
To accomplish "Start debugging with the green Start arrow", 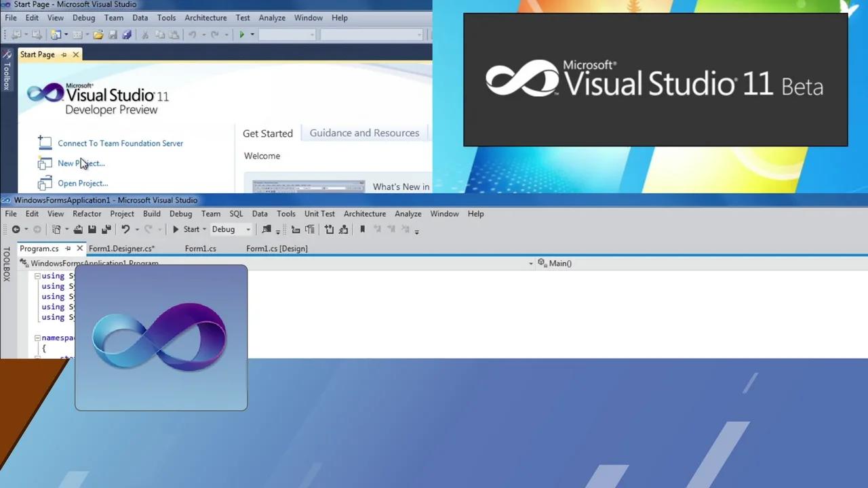I will (175, 229).
